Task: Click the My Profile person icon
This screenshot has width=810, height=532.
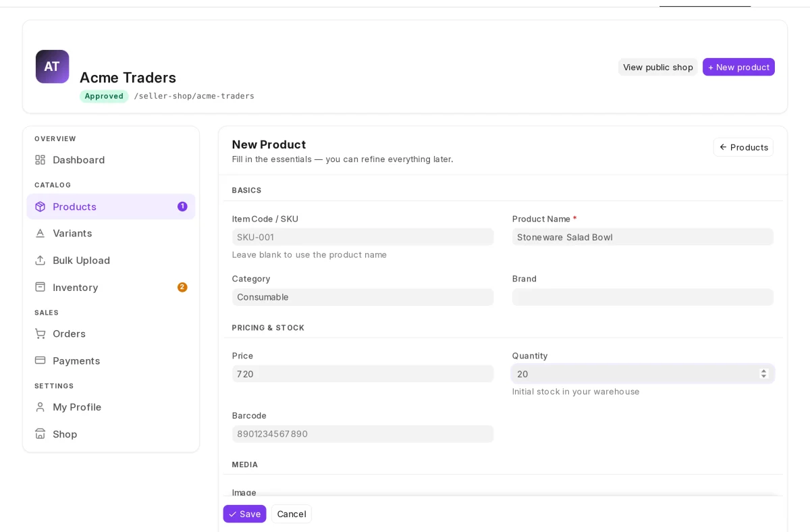Action: pos(40,407)
